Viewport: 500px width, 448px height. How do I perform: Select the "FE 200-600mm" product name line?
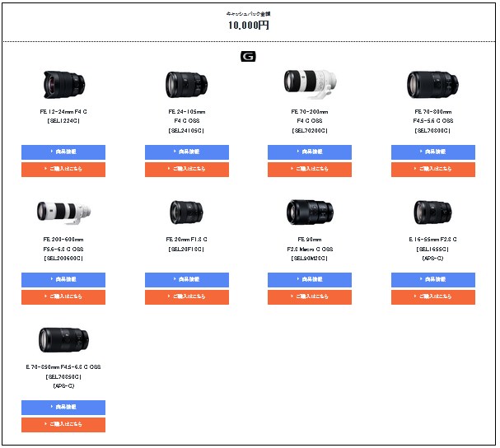[63, 239]
